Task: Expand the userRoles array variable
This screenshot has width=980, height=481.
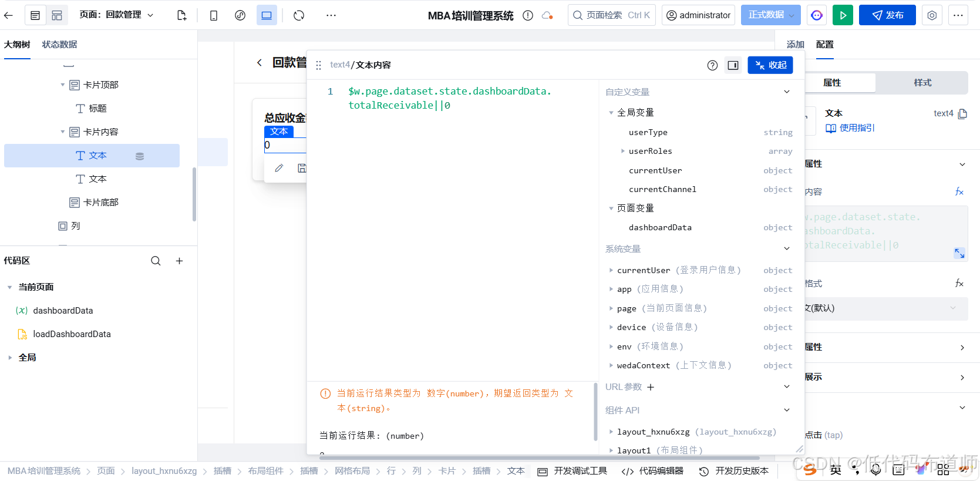Action: [623, 151]
